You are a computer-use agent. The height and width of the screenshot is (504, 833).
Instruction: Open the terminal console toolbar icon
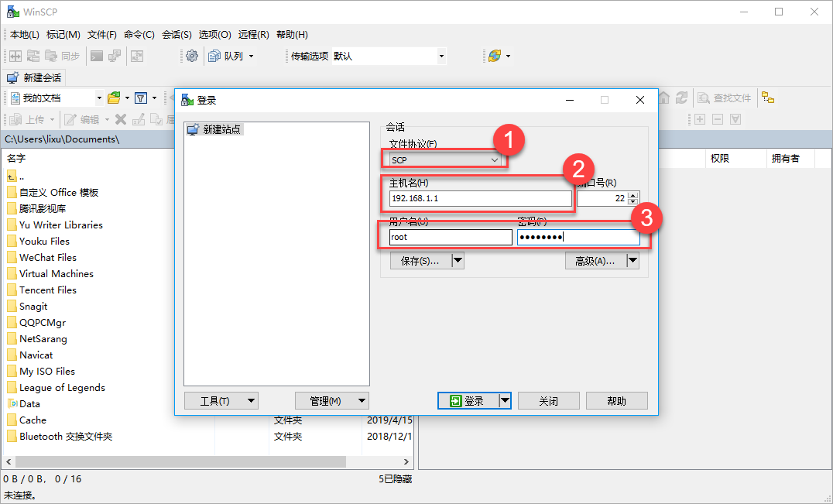97,56
